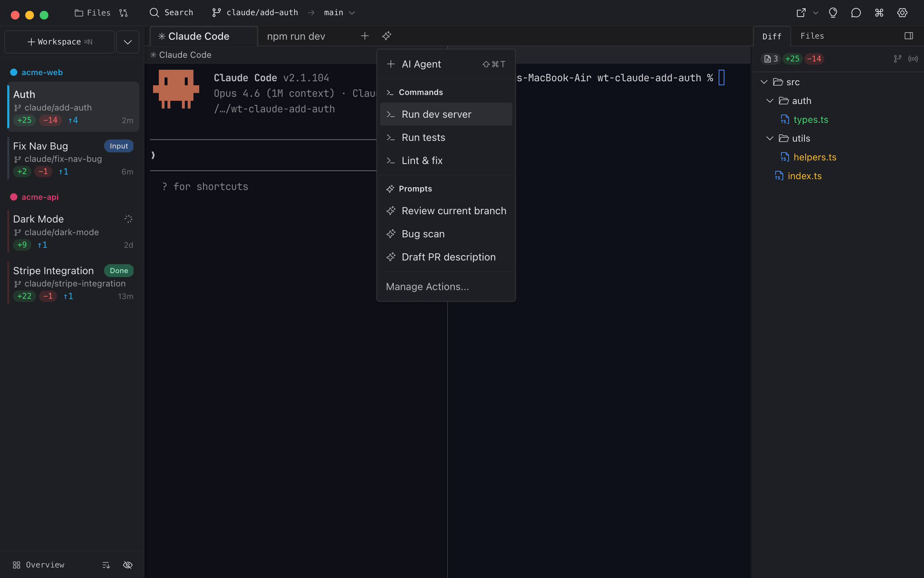
Task: Click the terminal prompt in right pane
Action: click(620, 78)
